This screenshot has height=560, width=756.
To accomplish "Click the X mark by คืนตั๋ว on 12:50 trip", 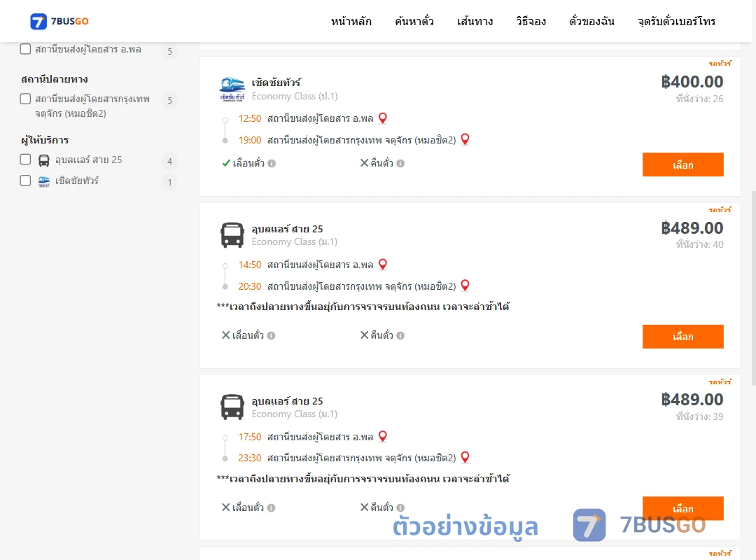I will click(365, 163).
